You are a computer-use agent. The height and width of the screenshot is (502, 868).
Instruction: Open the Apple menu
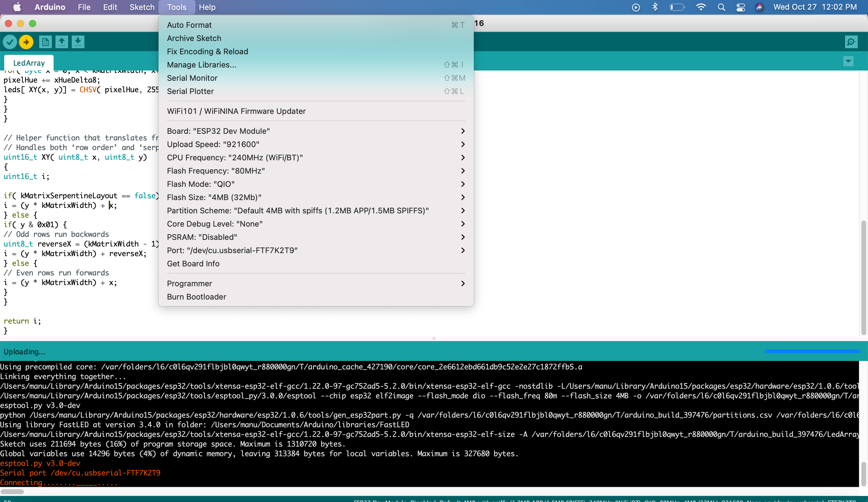pos(17,7)
